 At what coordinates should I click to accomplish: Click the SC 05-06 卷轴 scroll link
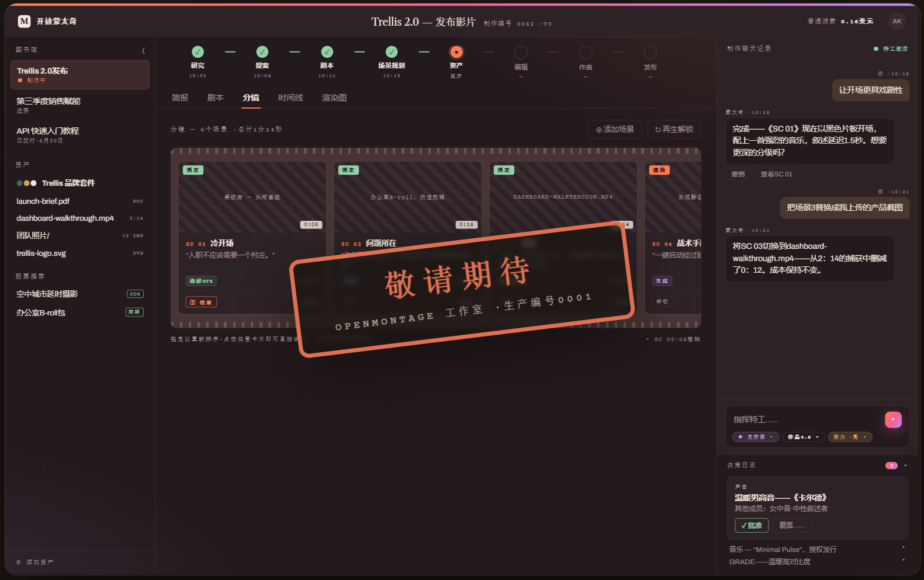pos(674,339)
